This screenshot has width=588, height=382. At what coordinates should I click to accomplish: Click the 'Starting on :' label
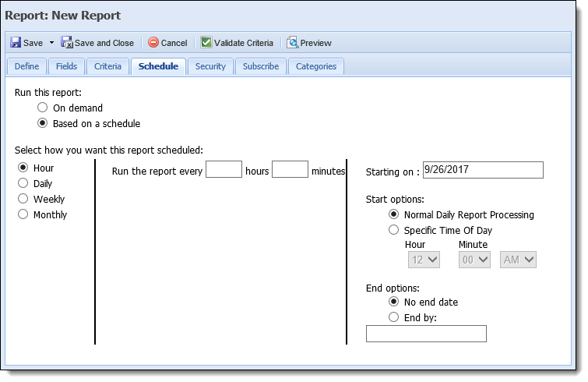click(x=393, y=172)
